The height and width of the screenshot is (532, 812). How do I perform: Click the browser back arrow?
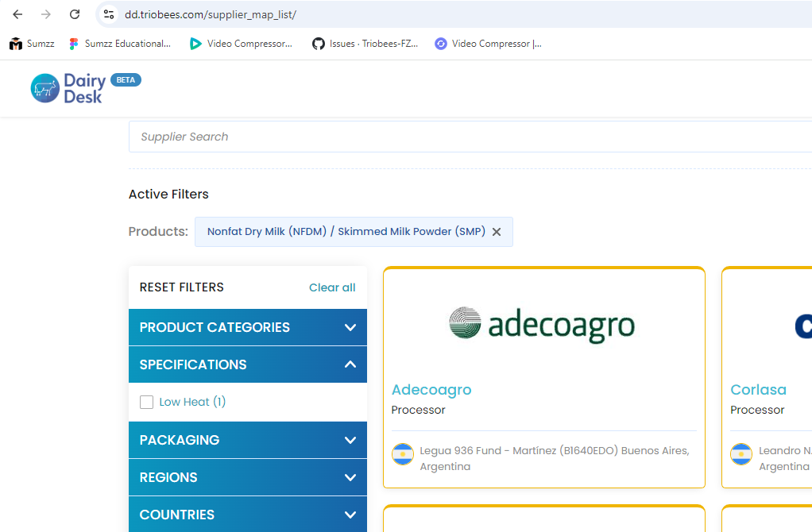coord(17,14)
